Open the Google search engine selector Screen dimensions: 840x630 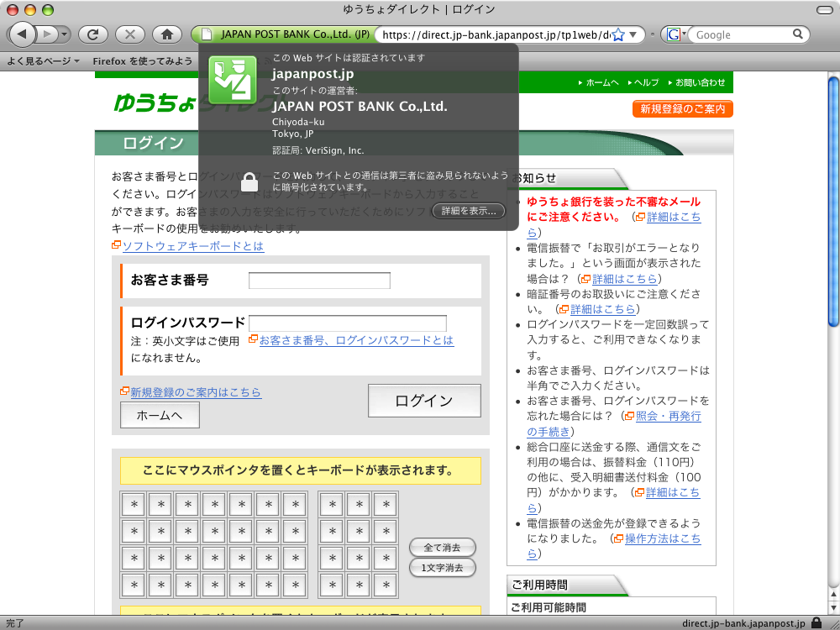click(x=675, y=34)
